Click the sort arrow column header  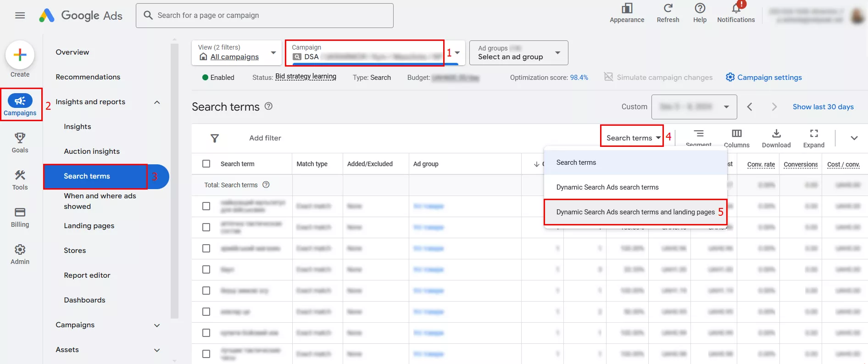pyautogui.click(x=536, y=164)
